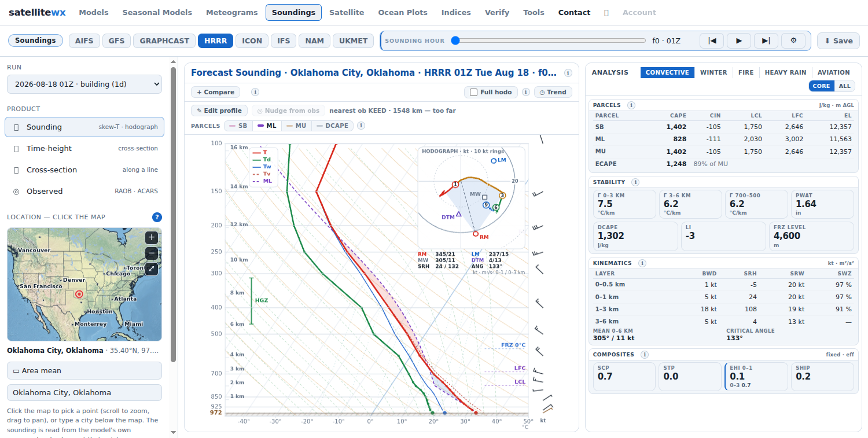Image resolution: width=868 pixels, height=438 pixels.
Task: Open info icon beside PARCELS heading
Action: coord(631,105)
